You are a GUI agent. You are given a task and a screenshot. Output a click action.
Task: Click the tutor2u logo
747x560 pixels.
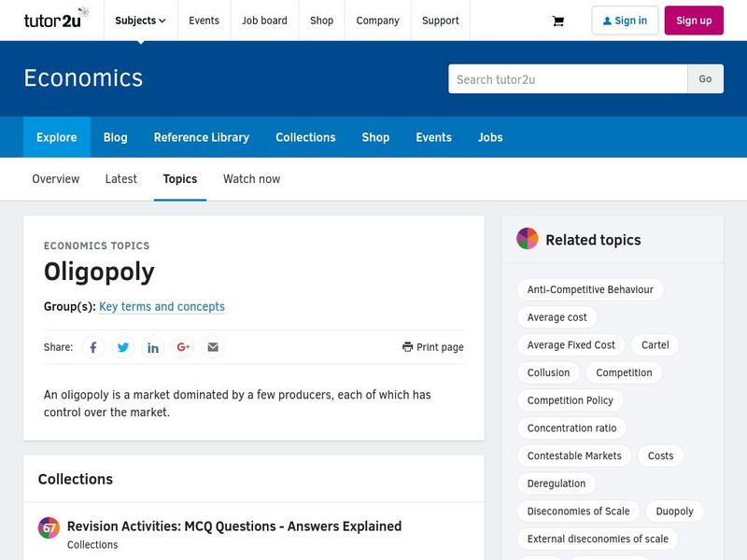tap(52, 20)
